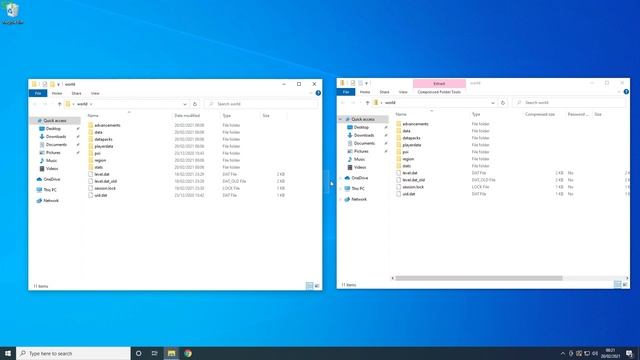Click Back arrow in left window
Image resolution: width=640 pixels, height=360 pixels.
(35, 104)
